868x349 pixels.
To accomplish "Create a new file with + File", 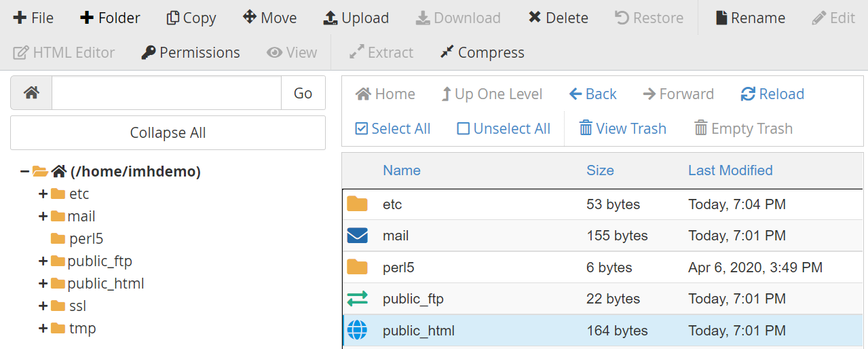I will click(33, 18).
